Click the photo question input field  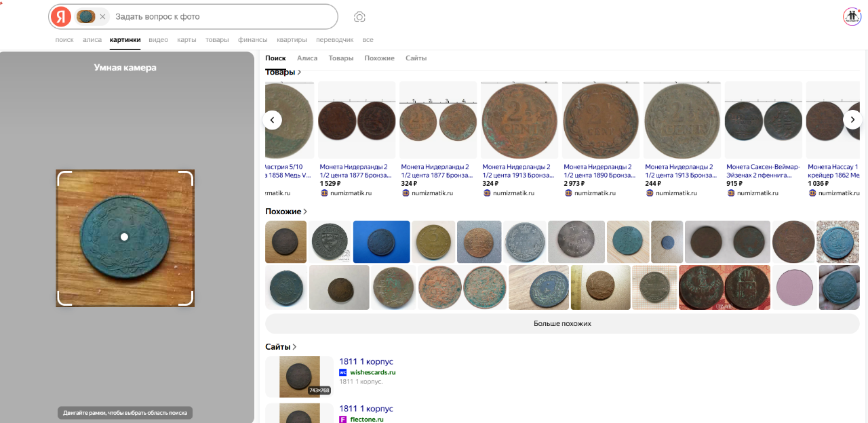[x=224, y=16]
